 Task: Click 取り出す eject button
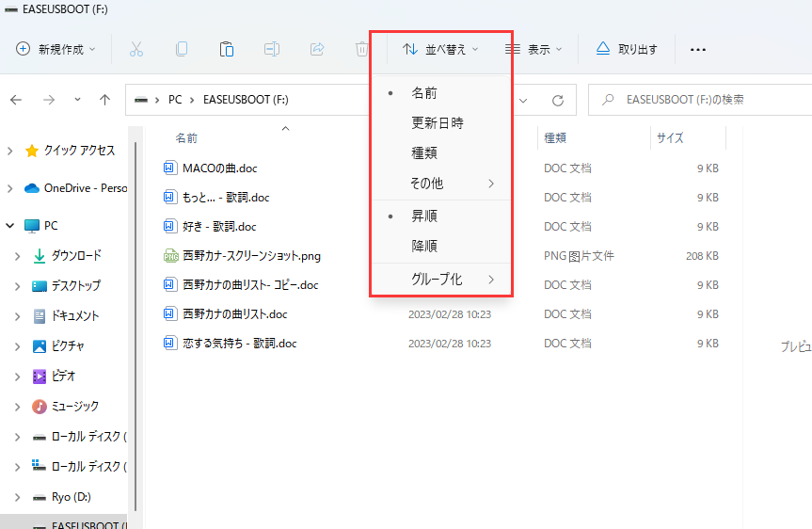(627, 49)
